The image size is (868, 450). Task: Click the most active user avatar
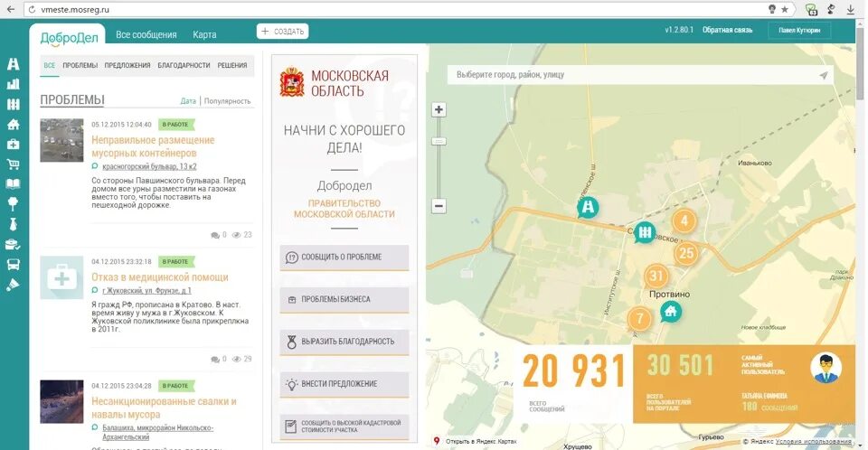click(826, 368)
